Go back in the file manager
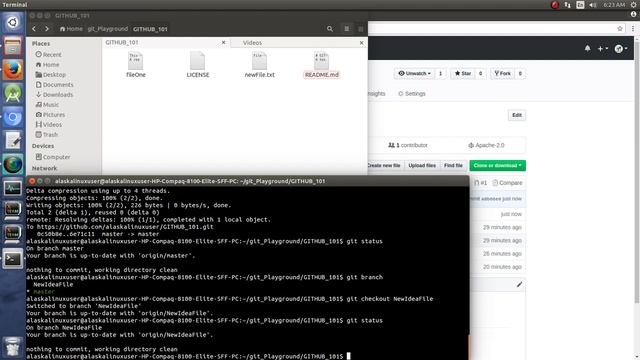The width and height of the screenshot is (640, 360). [x=34, y=29]
